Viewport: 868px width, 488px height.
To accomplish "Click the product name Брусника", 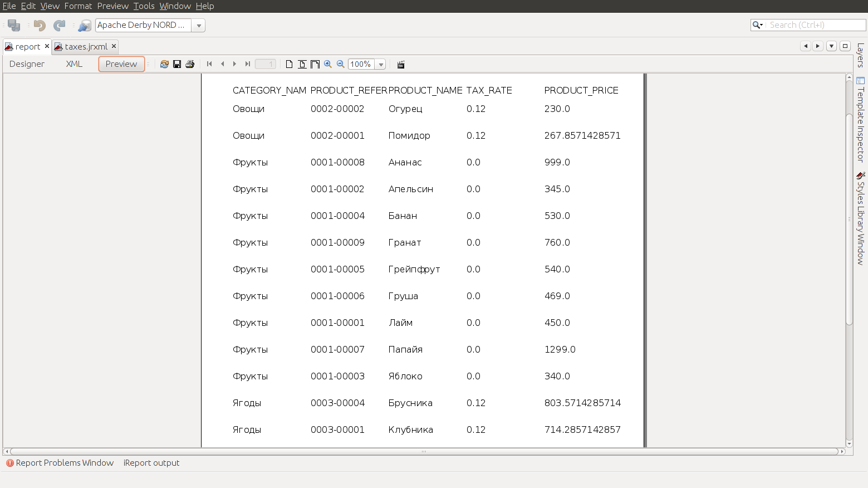I will click(410, 403).
